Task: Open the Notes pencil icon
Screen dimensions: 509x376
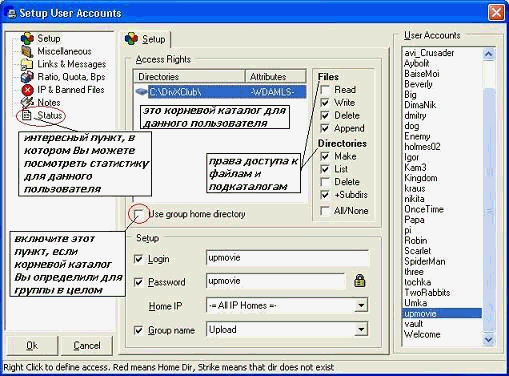Action: tap(27, 102)
